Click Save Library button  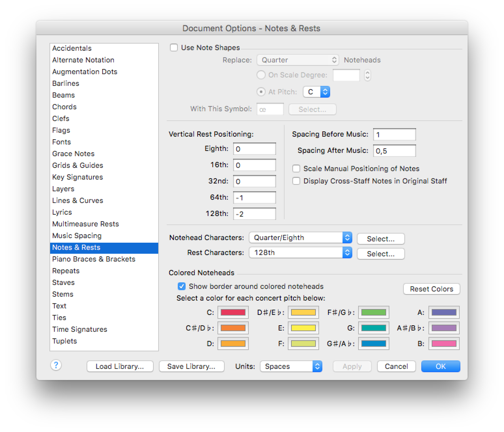point(191,366)
